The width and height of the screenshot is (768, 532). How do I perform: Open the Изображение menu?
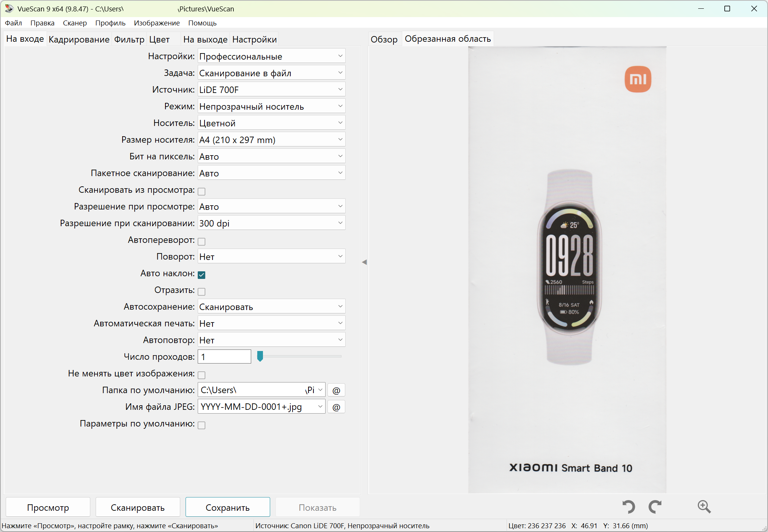coord(157,23)
